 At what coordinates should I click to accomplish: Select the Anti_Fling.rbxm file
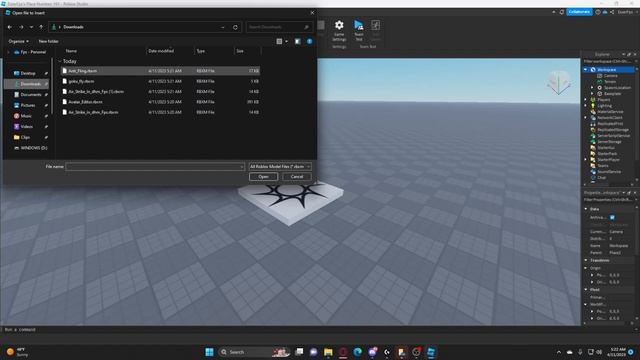point(160,71)
